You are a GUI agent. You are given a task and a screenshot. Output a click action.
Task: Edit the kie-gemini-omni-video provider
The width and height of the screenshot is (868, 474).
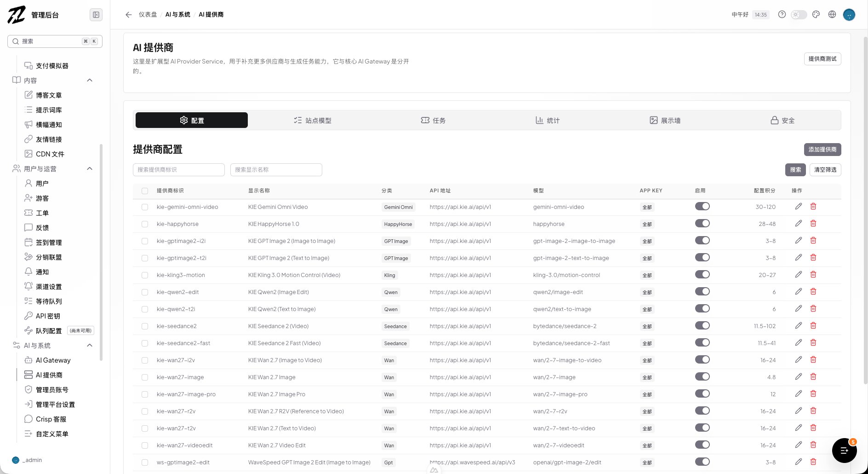pyautogui.click(x=799, y=207)
